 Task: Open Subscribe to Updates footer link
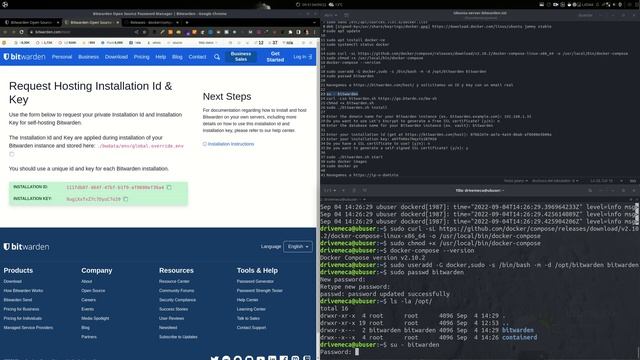tap(178, 337)
